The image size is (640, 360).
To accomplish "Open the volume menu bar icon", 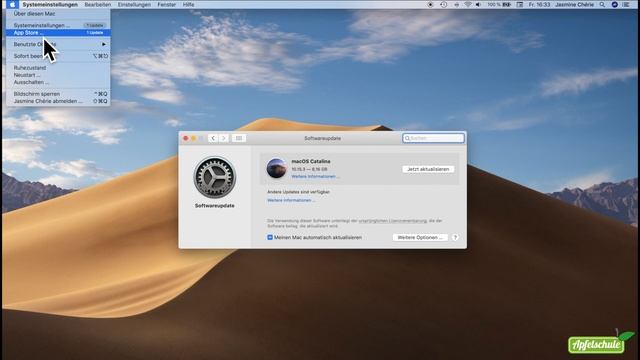I will point(478,4).
